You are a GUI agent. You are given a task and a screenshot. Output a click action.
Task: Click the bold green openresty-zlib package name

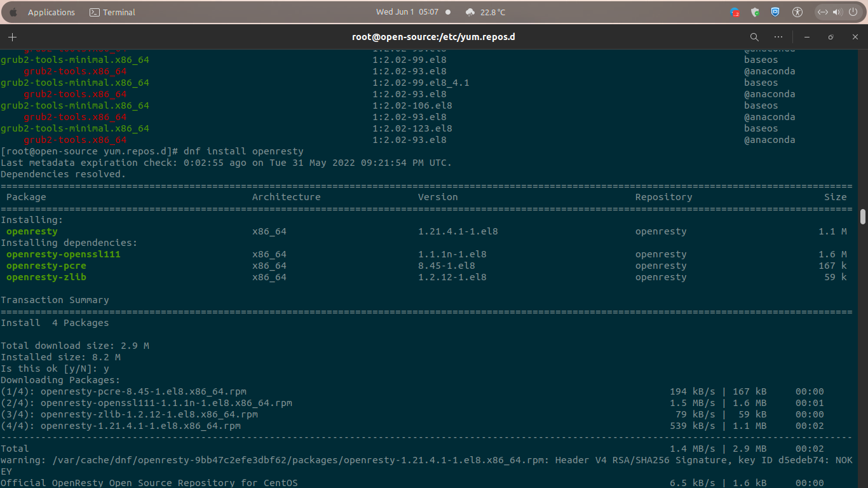[x=46, y=277]
